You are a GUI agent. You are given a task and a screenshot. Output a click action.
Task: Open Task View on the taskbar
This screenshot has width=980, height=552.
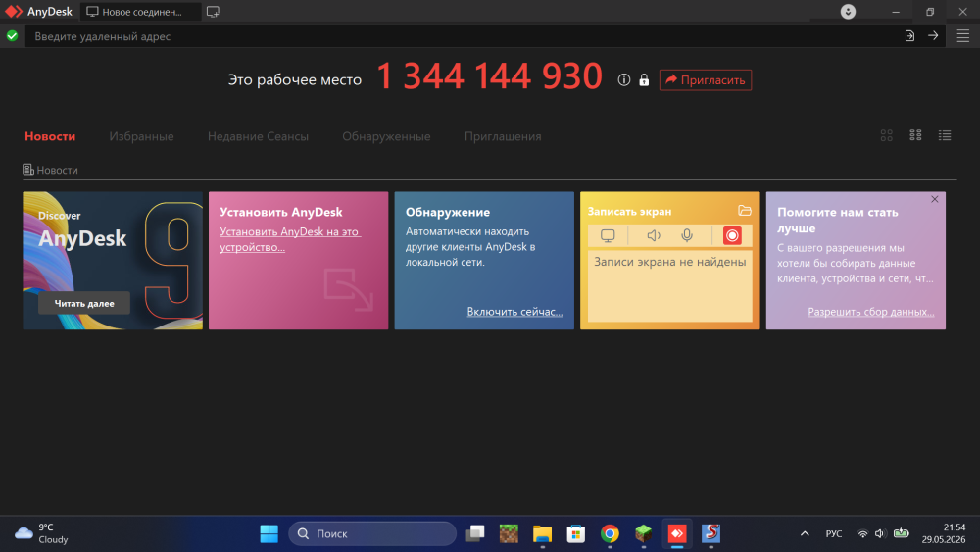(x=475, y=534)
